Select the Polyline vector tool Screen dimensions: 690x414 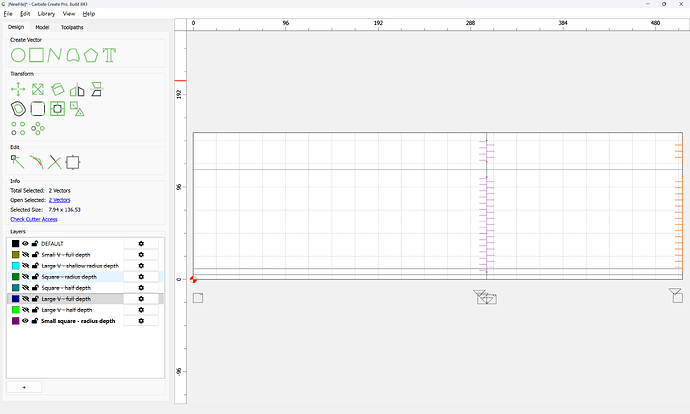tap(55, 55)
